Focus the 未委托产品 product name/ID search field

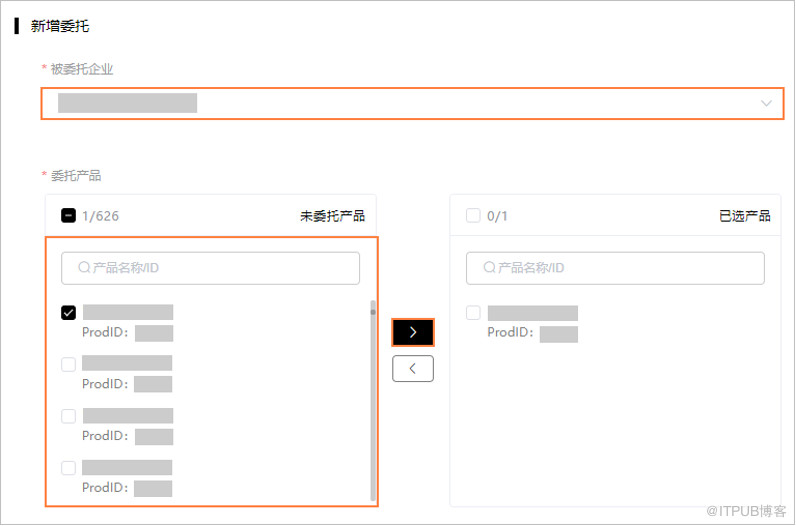[211, 268]
